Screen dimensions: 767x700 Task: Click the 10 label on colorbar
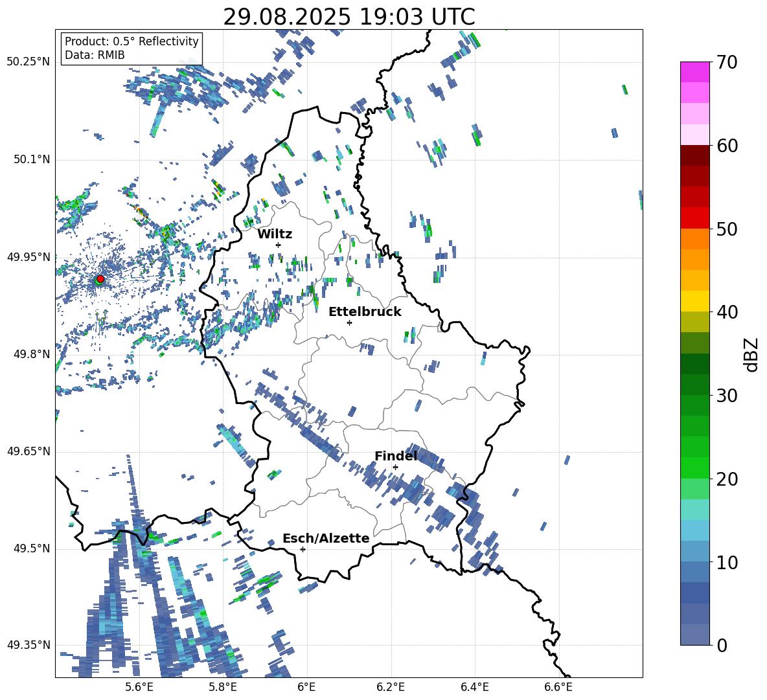(x=727, y=562)
